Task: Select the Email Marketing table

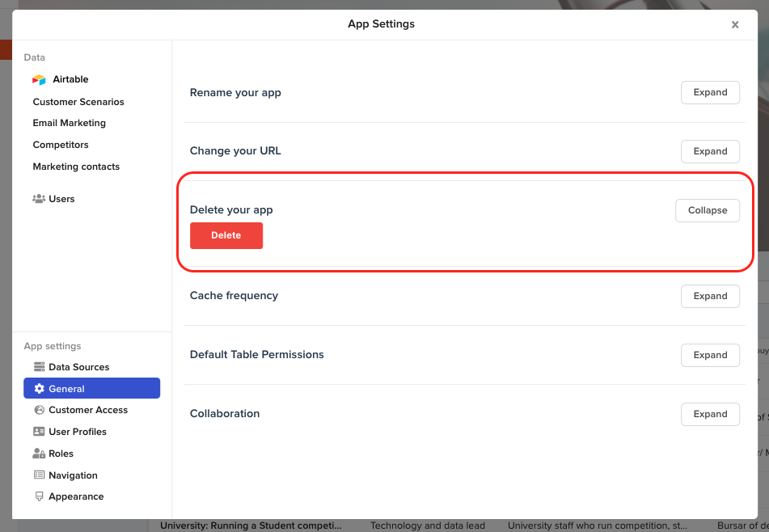Action: pos(70,123)
